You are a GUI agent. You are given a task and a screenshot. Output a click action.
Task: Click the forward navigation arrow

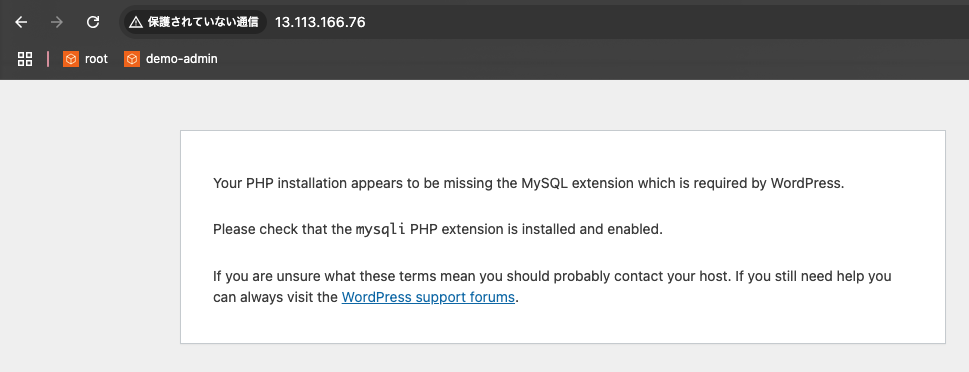(x=57, y=22)
